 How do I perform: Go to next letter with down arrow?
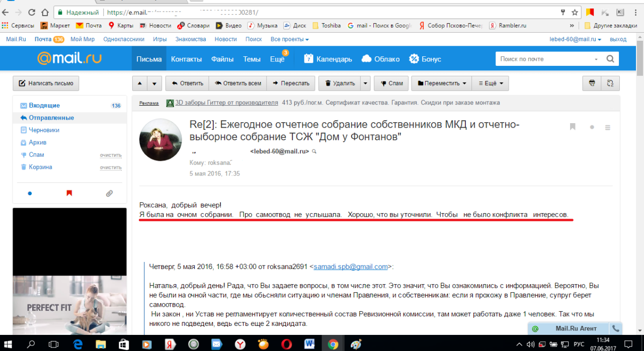click(x=154, y=83)
